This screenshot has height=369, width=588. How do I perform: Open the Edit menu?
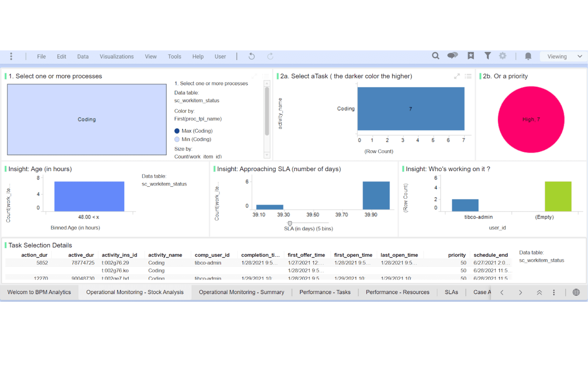coord(61,57)
